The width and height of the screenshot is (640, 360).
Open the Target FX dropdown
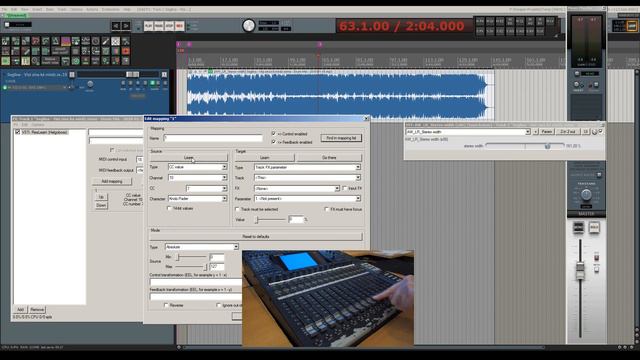pos(297,188)
